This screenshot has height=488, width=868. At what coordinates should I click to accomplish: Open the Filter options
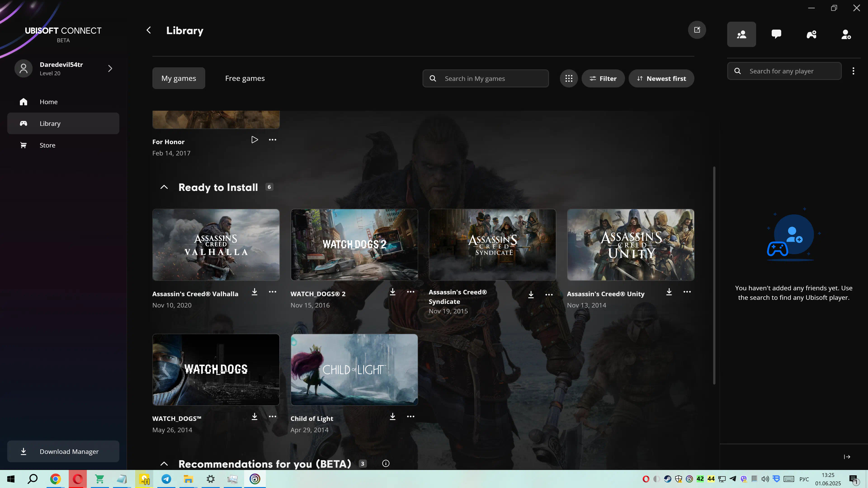pyautogui.click(x=603, y=78)
